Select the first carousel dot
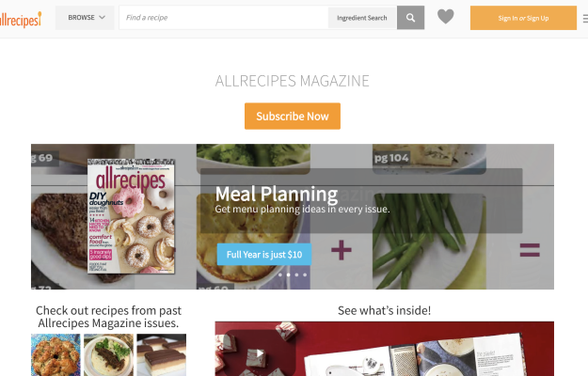 (x=280, y=274)
